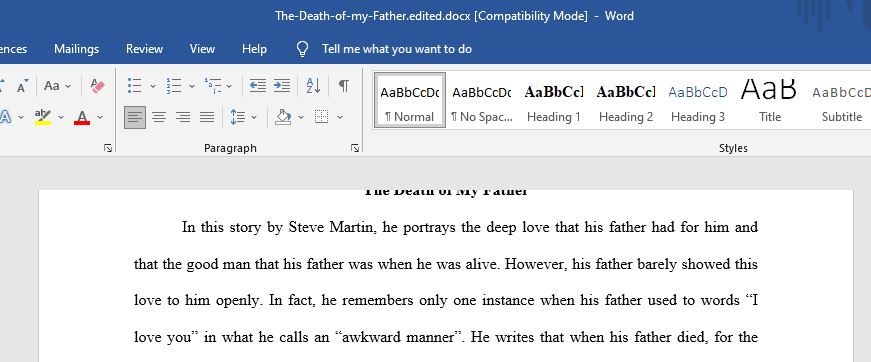Image resolution: width=871 pixels, height=362 pixels.
Task: Apply yellow text highlight color
Action: point(42,117)
